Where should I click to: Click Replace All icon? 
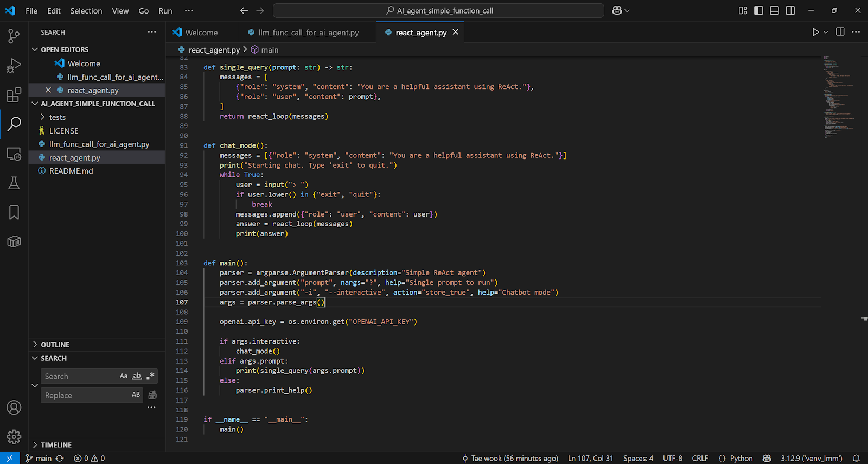(152, 395)
